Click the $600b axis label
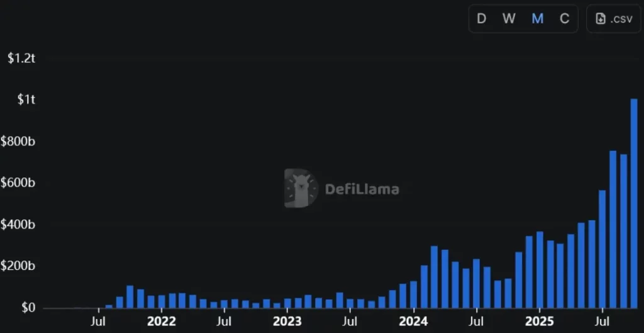644x333 pixels. 18,183
